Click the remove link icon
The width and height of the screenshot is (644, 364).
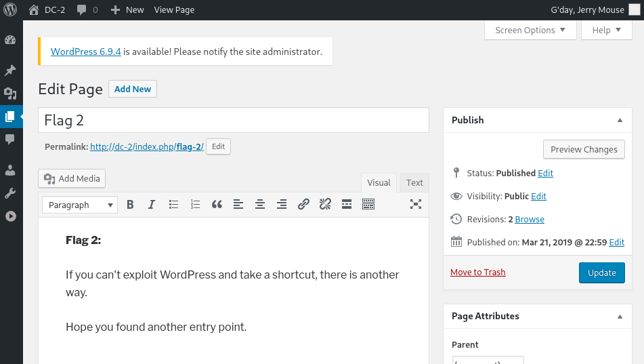pos(325,204)
